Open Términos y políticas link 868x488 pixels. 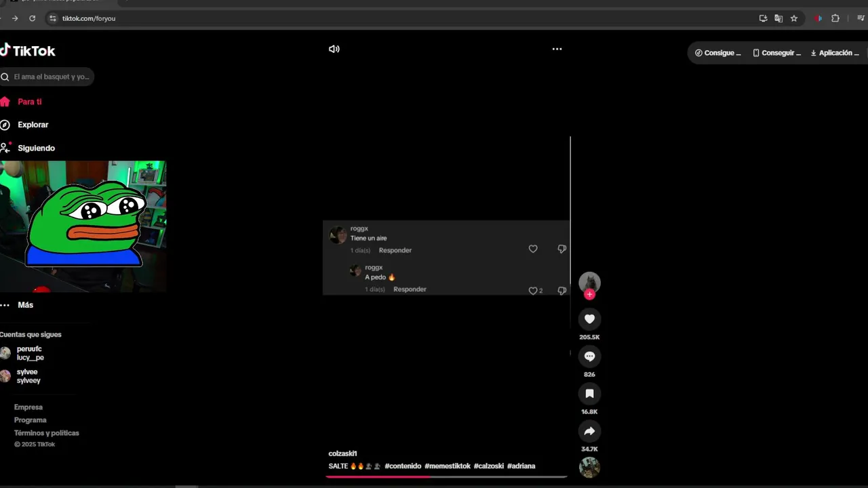47,433
